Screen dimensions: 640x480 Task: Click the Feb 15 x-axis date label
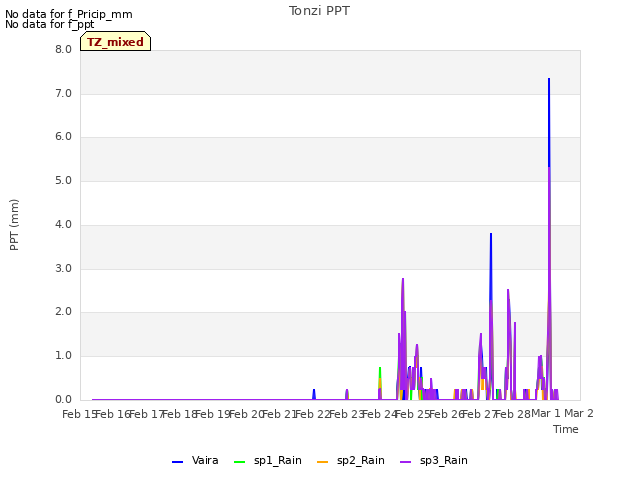point(79,414)
